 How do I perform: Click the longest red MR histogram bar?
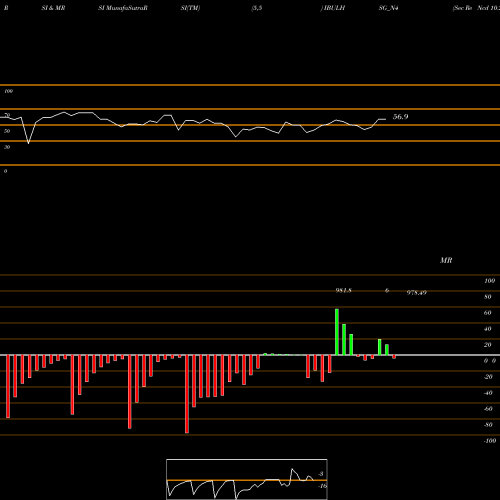[x=187, y=394]
